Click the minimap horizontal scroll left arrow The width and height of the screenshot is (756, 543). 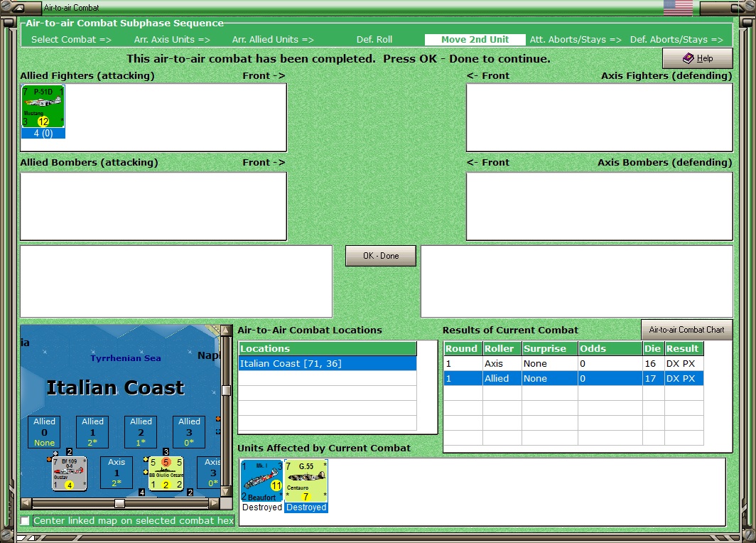(x=26, y=503)
